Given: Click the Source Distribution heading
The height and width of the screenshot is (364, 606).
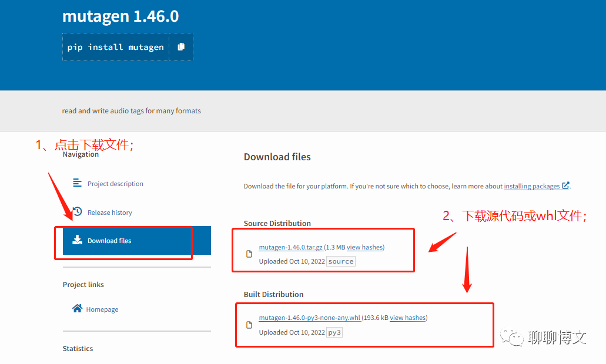Looking at the screenshot, I should 277,224.
